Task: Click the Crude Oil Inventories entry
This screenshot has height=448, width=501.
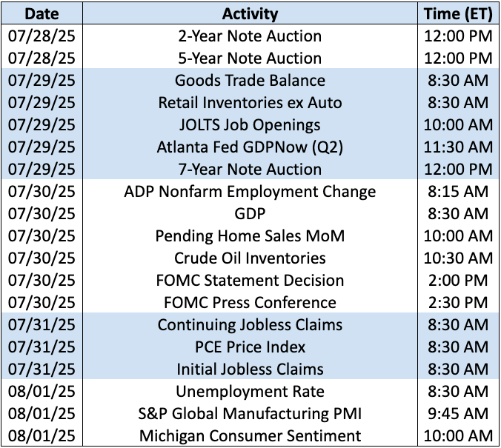Action: click(250, 258)
